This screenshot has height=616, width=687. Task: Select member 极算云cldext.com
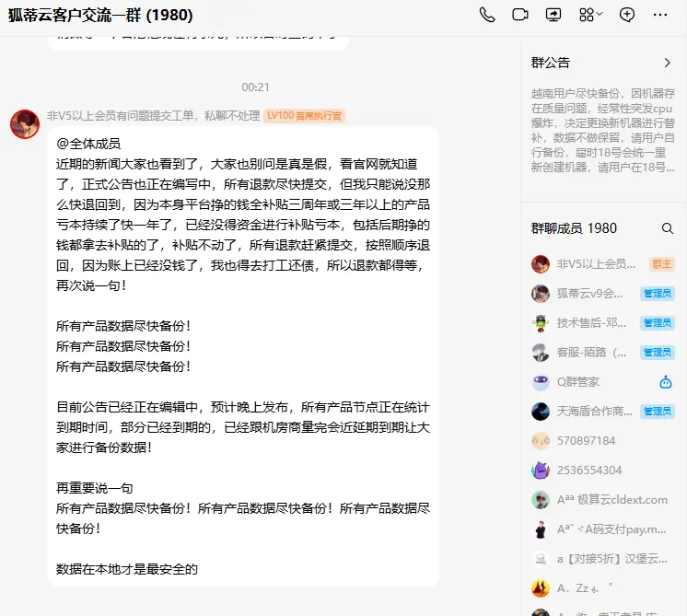point(603,500)
